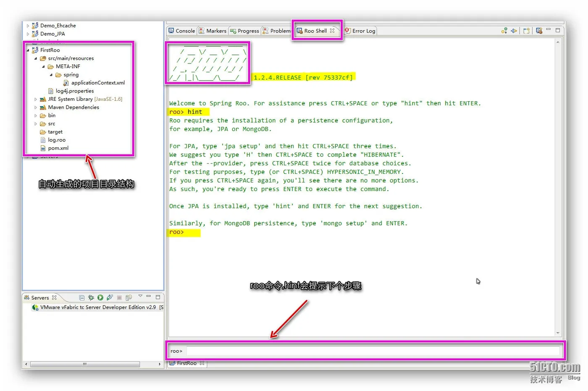This screenshot has height=391, width=588.
Task: Collapse the src/main/resources folder
Action: pos(36,58)
